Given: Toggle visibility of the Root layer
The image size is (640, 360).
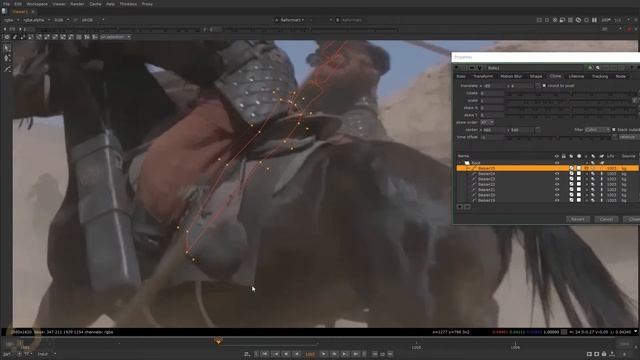Looking at the screenshot, I should pyautogui.click(x=557, y=163).
